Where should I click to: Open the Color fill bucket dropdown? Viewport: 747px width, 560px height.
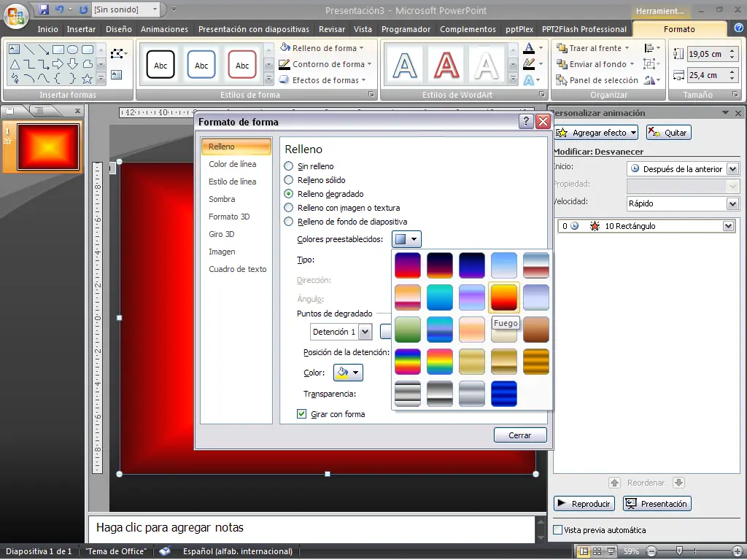click(x=348, y=373)
